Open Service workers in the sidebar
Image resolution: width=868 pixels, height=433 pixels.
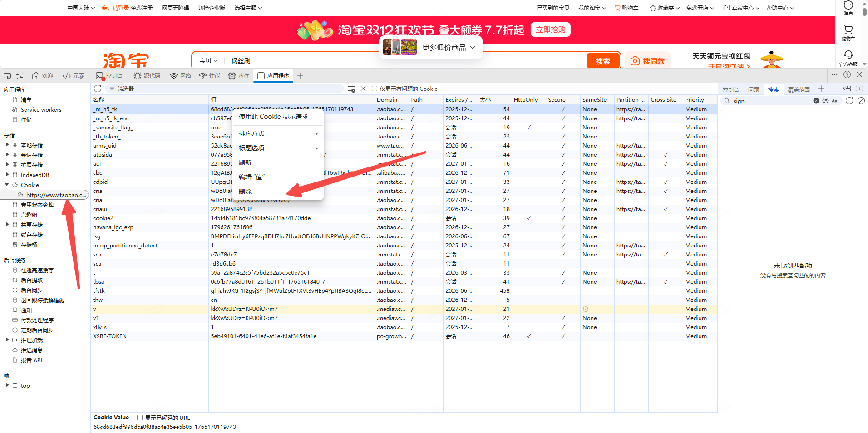41,109
